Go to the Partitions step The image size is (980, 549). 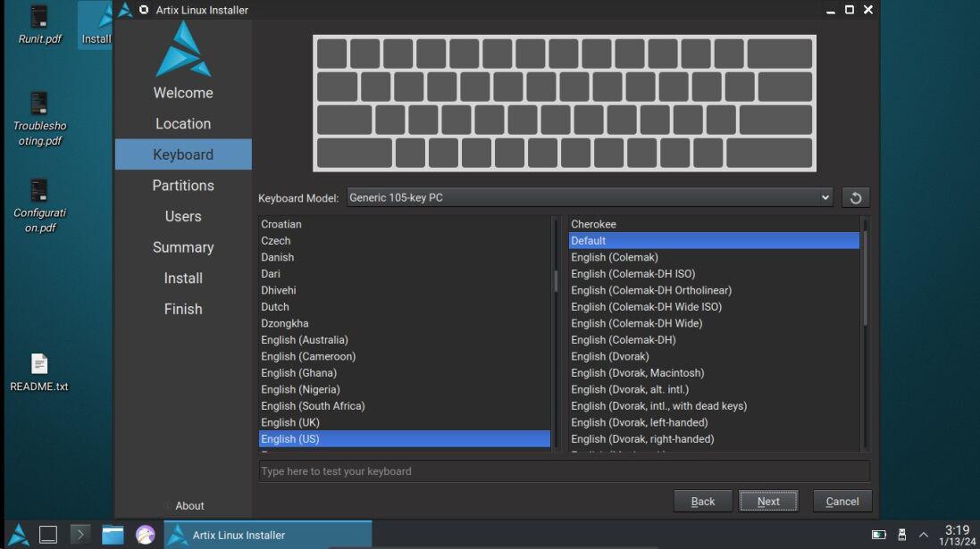point(183,186)
